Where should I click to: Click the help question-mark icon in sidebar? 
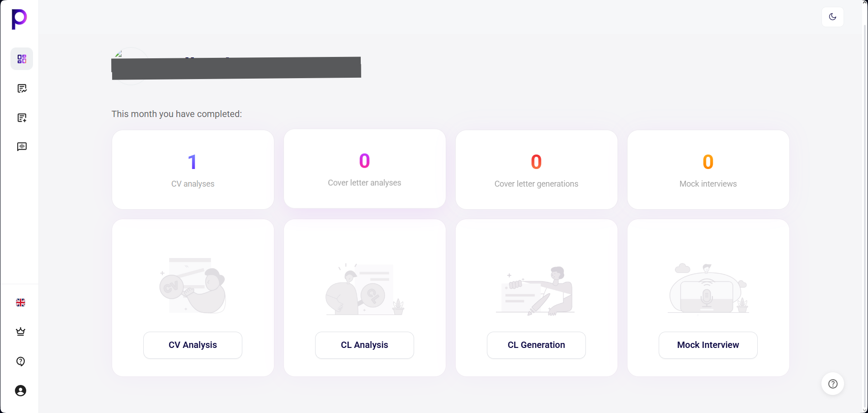pyautogui.click(x=20, y=361)
